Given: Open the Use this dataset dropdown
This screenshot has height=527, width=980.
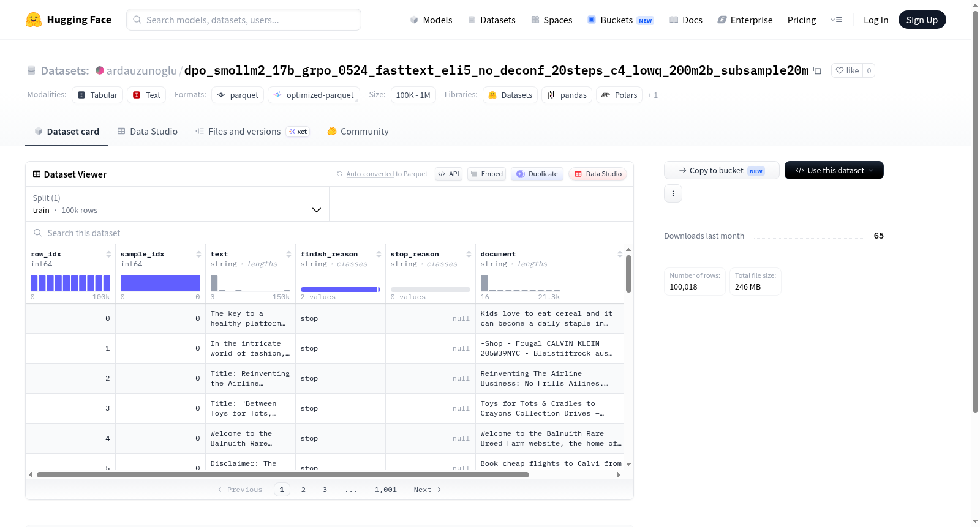Looking at the screenshot, I should tap(834, 170).
